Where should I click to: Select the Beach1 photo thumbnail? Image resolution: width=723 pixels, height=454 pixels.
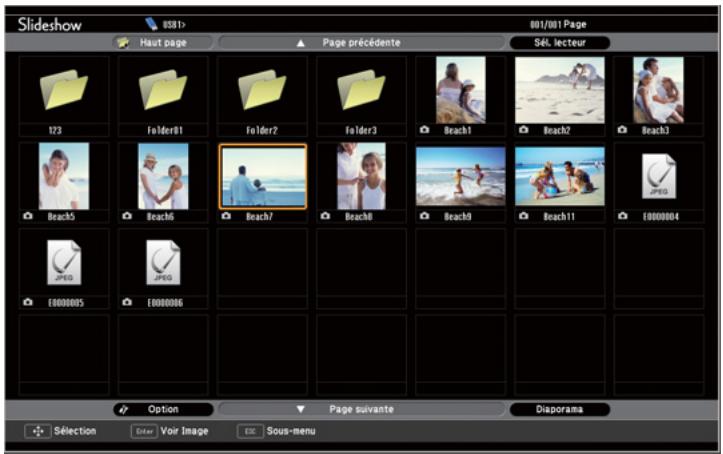coord(461,90)
